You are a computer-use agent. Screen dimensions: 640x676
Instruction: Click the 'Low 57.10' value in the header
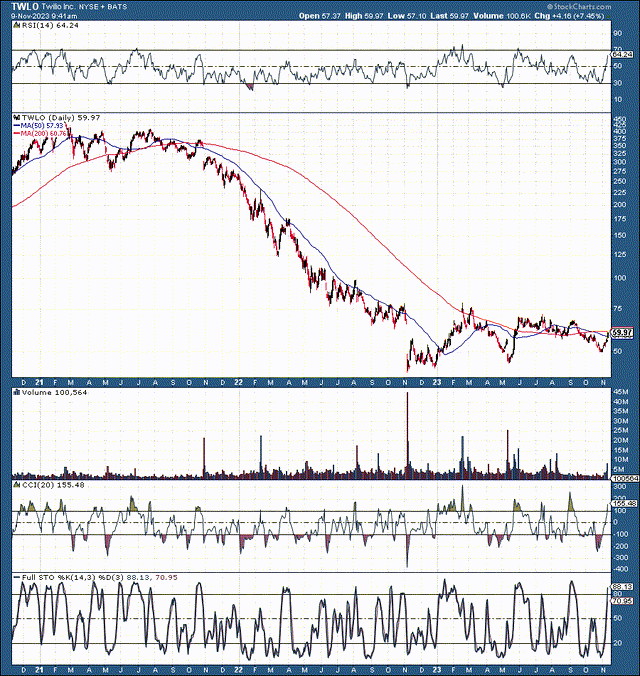click(407, 16)
